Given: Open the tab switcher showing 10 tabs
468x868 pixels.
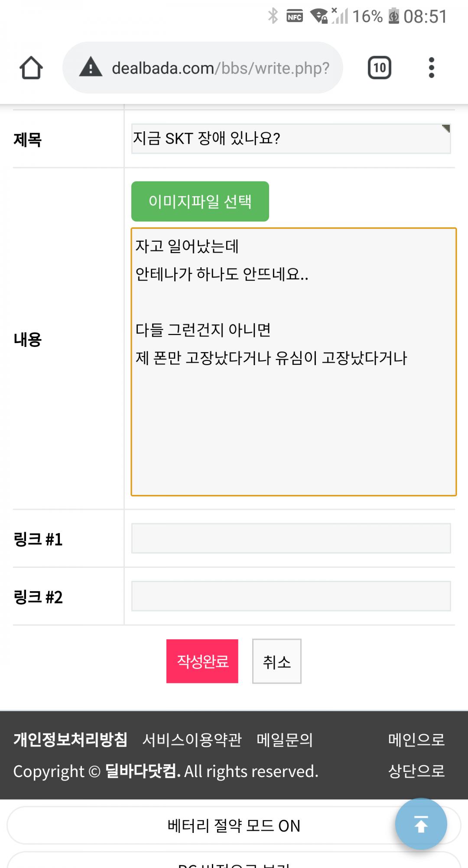Looking at the screenshot, I should (x=379, y=68).
